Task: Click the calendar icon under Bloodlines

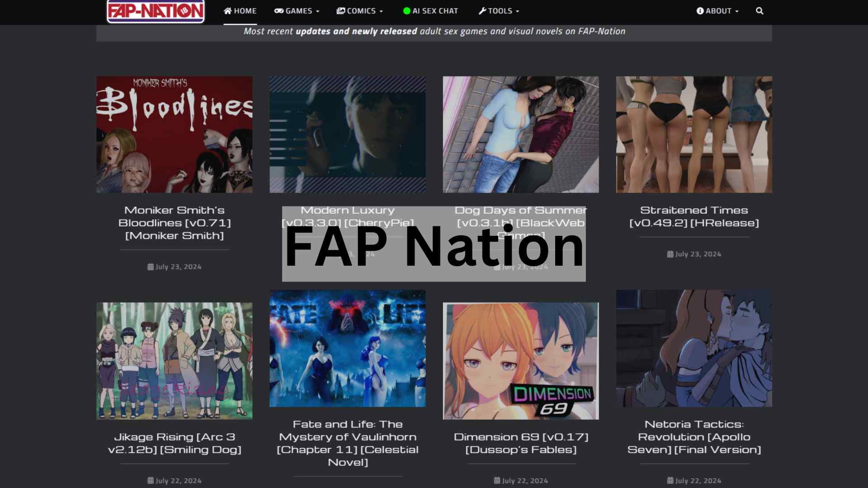Action: coord(151,267)
